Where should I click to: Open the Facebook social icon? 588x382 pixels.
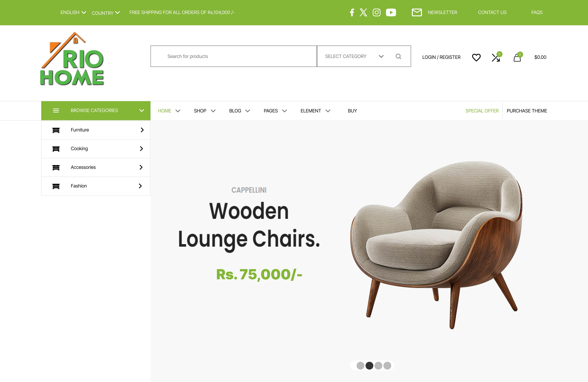coord(352,12)
